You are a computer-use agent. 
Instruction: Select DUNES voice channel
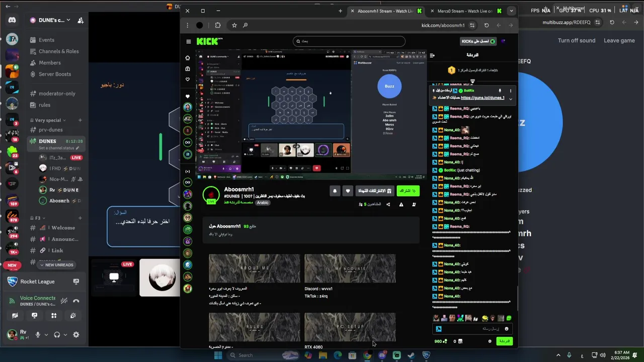pyautogui.click(x=55, y=144)
